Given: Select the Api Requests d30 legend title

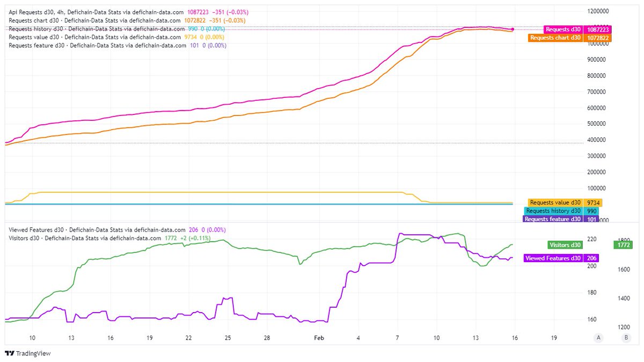Looking at the screenshot, I should click(x=97, y=12).
